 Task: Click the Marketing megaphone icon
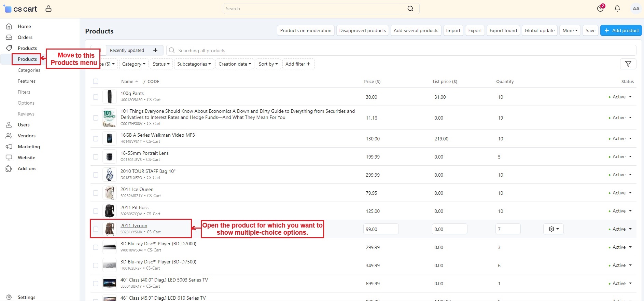pyautogui.click(x=9, y=147)
